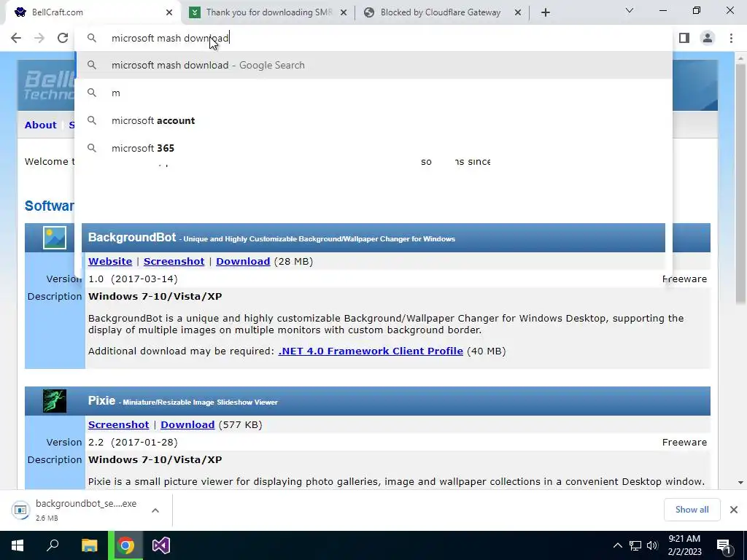Open Pixie Screenshot link
This screenshot has width=747, height=560.
(119, 425)
